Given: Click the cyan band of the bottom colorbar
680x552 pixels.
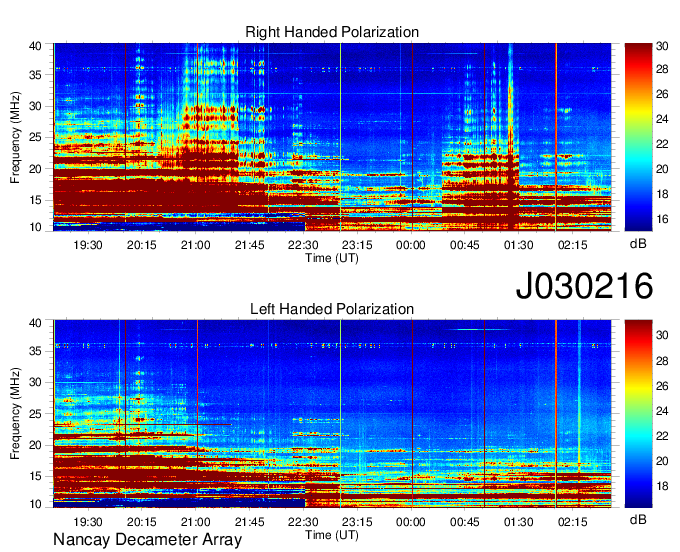Looking at the screenshot, I should pyautogui.click(x=638, y=436).
